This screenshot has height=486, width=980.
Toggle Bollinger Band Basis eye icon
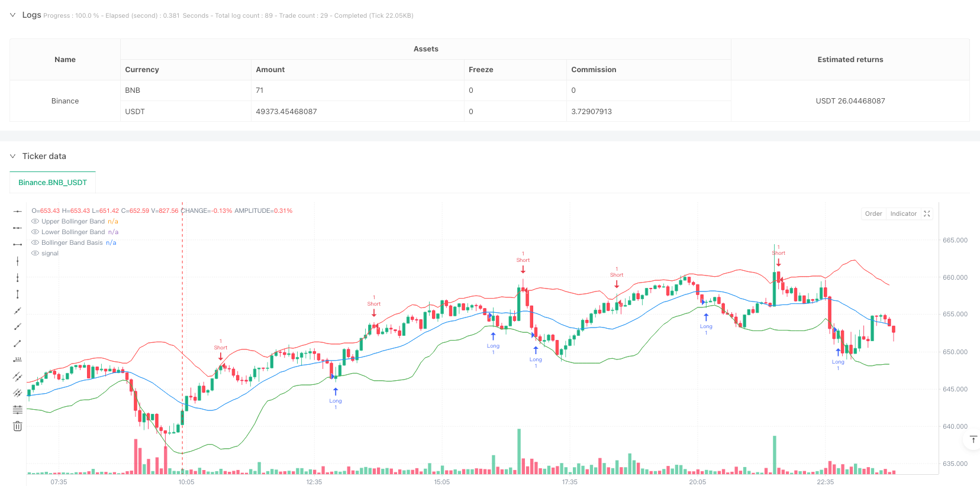click(36, 243)
